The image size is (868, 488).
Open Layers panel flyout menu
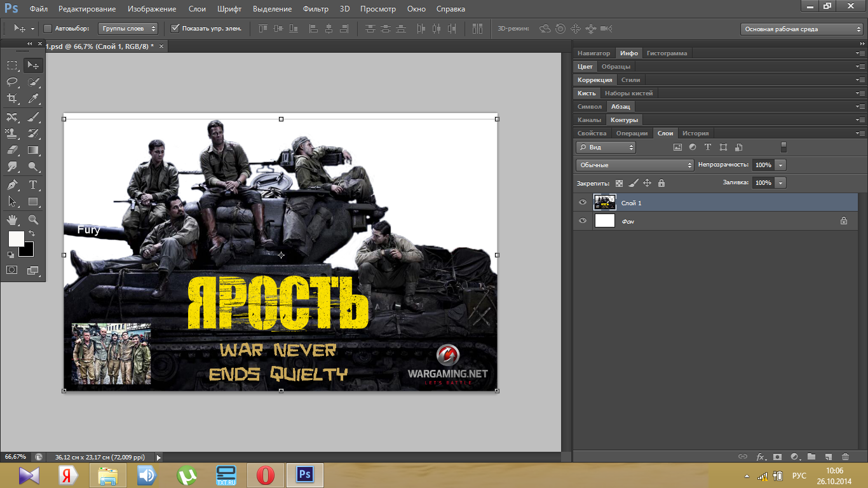(861, 133)
